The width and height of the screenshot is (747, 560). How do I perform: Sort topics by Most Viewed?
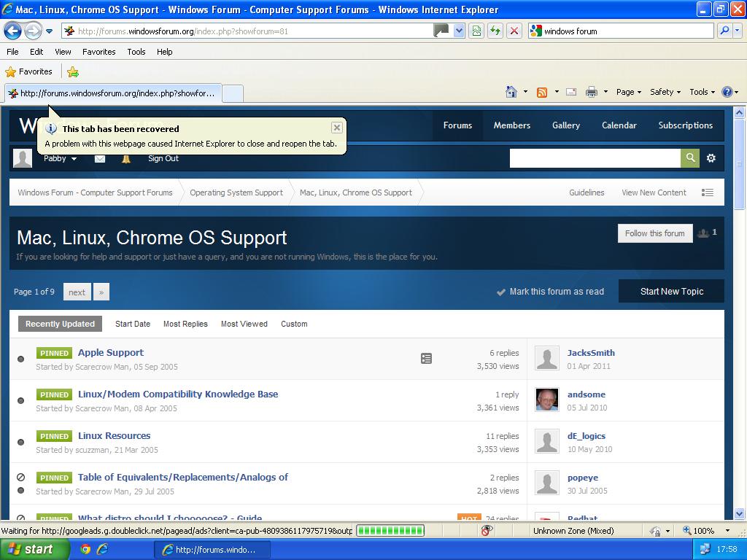(x=244, y=324)
